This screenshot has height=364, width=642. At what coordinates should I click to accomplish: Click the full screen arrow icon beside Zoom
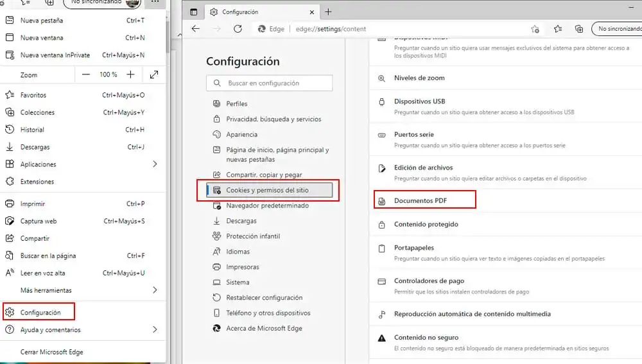[x=154, y=74]
